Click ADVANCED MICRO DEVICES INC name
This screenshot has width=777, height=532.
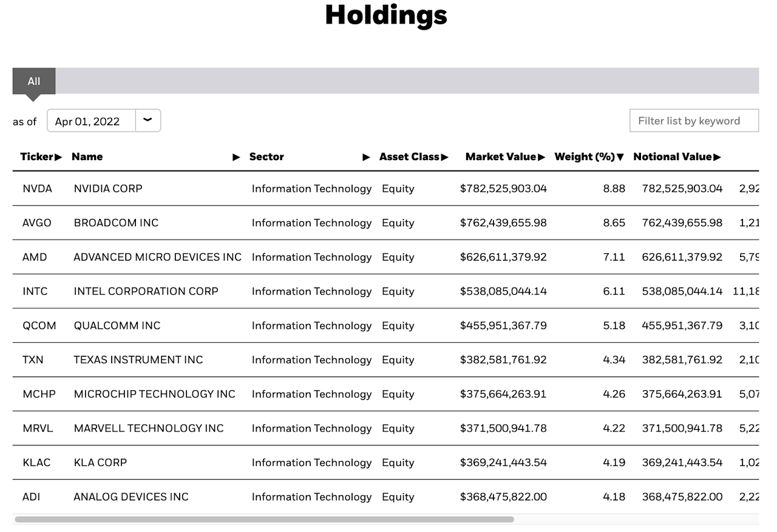point(158,257)
